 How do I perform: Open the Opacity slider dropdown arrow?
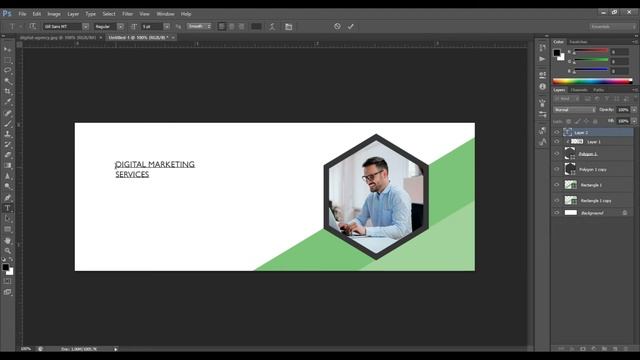(x=634, y=110)
